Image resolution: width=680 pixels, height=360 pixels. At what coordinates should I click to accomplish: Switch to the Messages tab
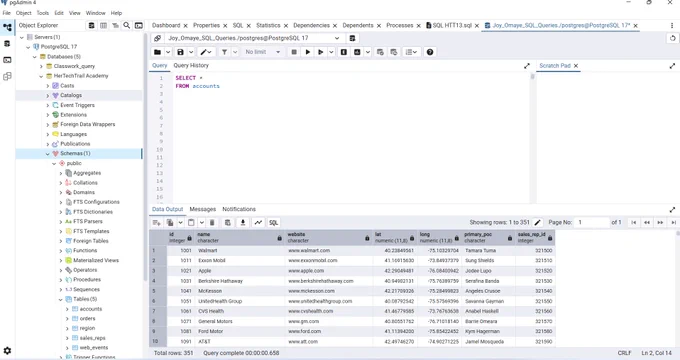203,209
